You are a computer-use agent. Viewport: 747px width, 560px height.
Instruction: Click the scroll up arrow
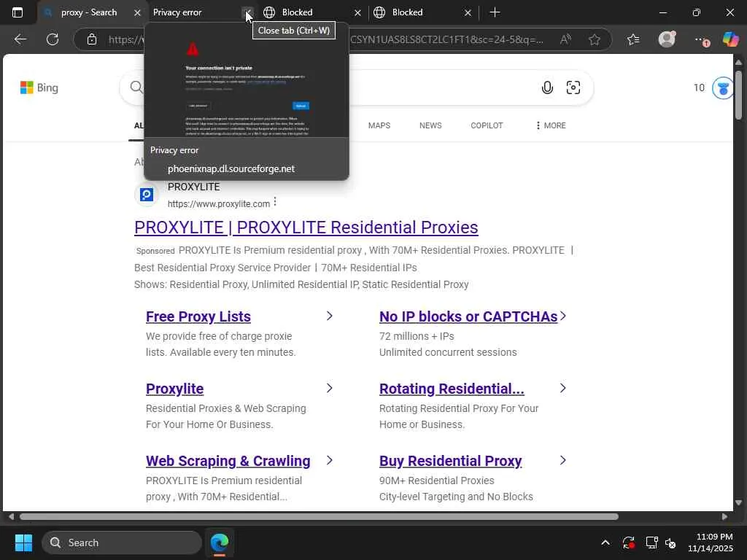coord(738,62)
